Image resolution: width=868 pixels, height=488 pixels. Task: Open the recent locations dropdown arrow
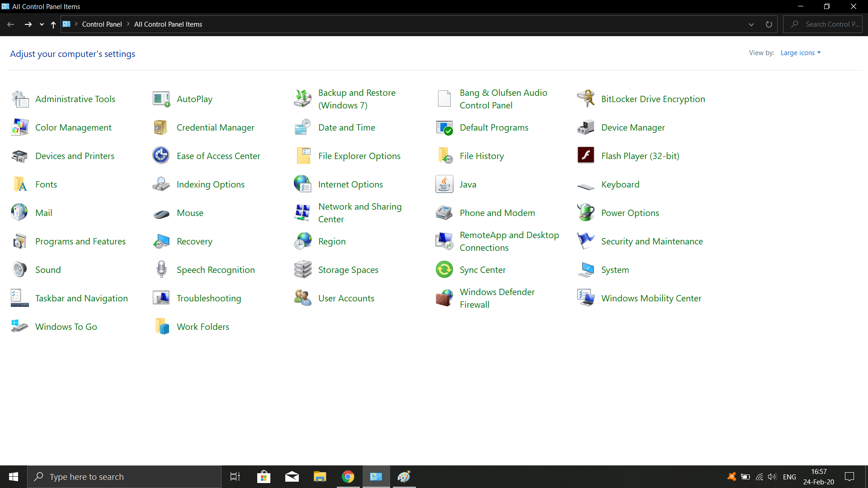click(x=42, y=24)
